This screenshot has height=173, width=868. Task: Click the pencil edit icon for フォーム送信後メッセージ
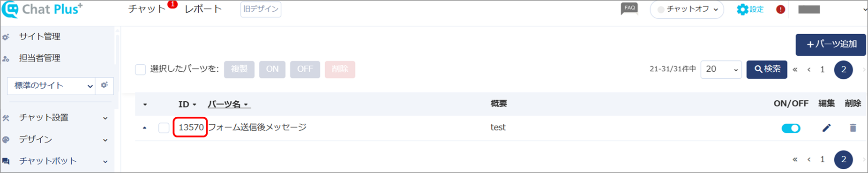tap(826, 128)
